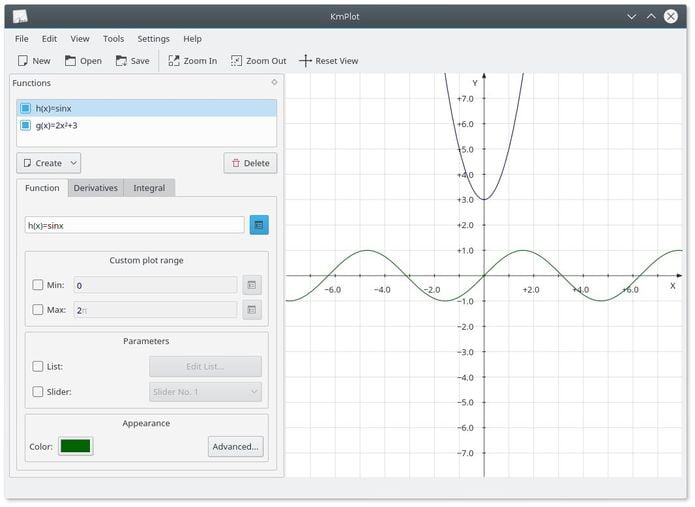The height and width of the screenshot is (507, 695).
Task: Click the Advanced... appearance button
Action: [235, 446]
